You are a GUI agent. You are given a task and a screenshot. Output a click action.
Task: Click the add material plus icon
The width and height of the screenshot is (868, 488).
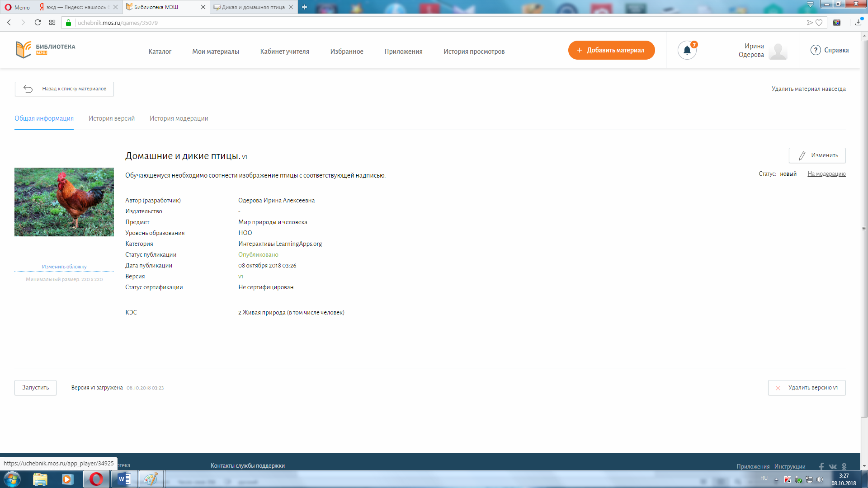(x=578, y=50)
